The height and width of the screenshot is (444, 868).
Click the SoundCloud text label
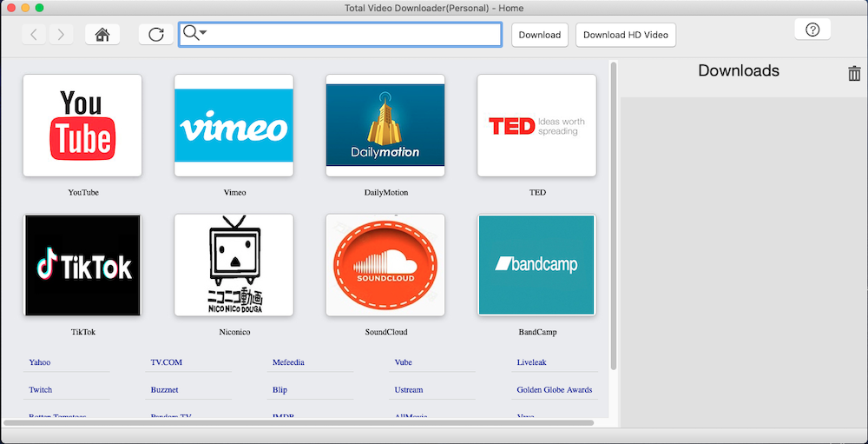[386, 332]
